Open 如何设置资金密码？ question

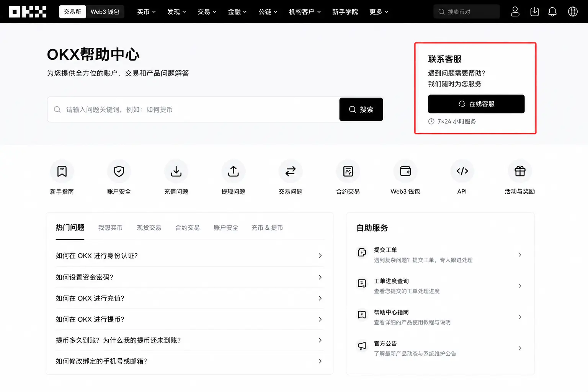pos(189,277)
